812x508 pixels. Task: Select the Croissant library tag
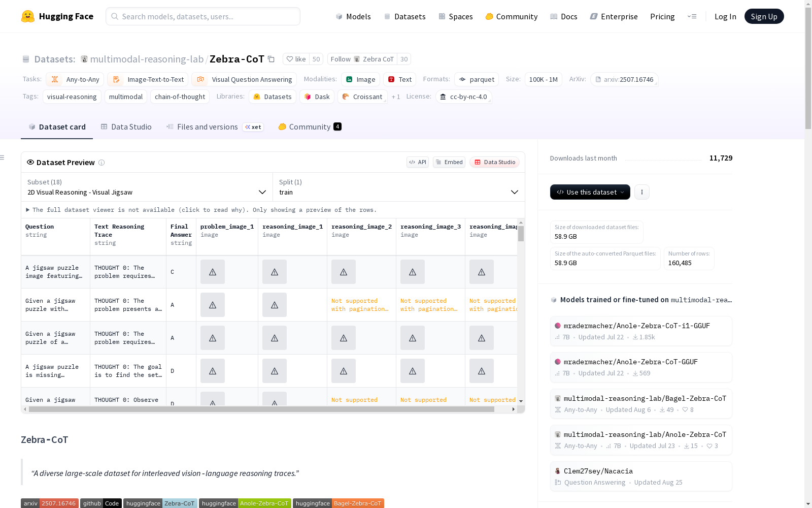click(362, 97)
